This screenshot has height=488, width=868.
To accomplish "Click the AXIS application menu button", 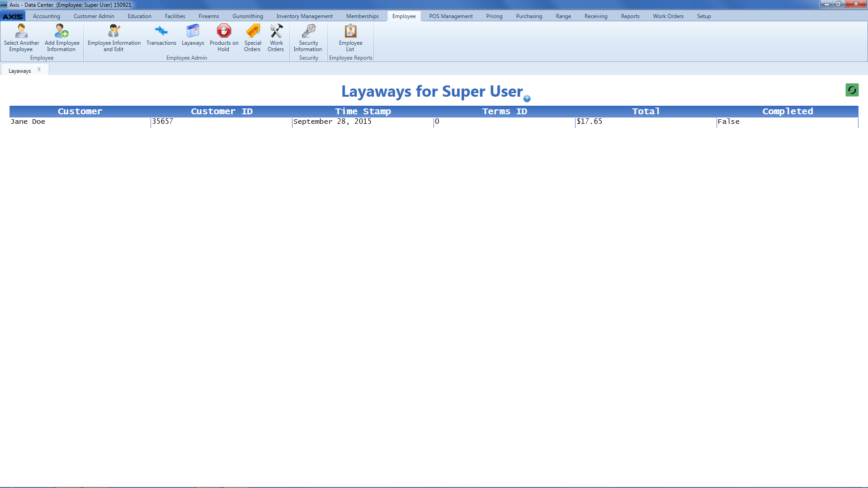I will tap(13, 16).
